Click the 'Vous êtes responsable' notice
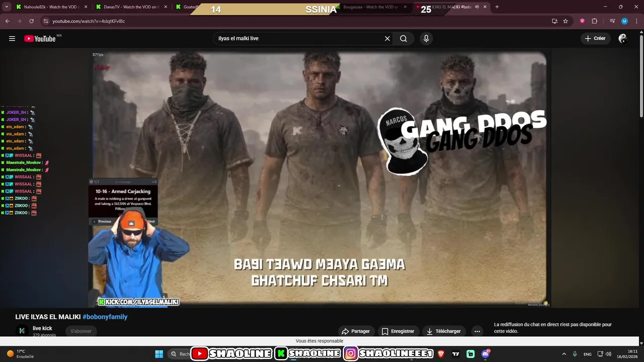644x362 pixels. click(x=319, y=341)
